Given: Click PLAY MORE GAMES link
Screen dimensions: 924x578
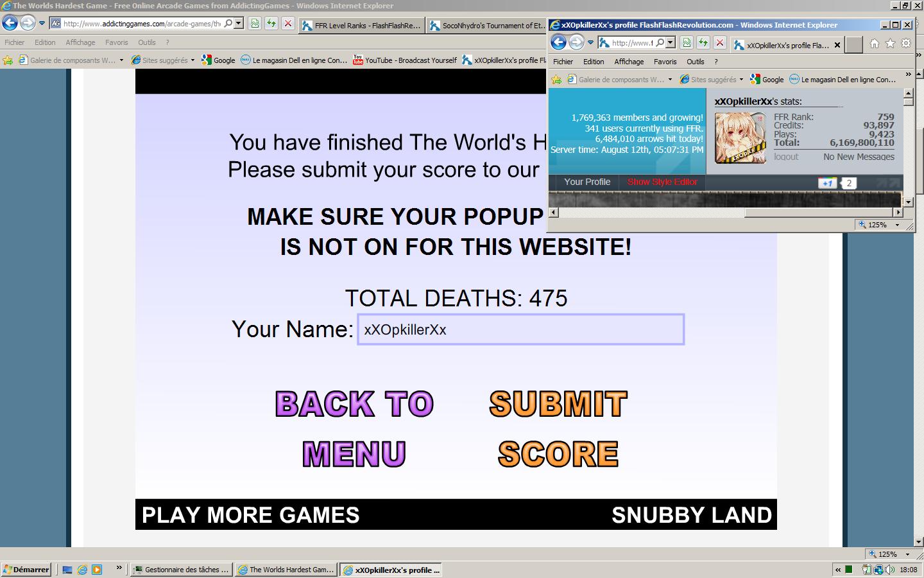Looking at the screenshot, I should point(251,515).
